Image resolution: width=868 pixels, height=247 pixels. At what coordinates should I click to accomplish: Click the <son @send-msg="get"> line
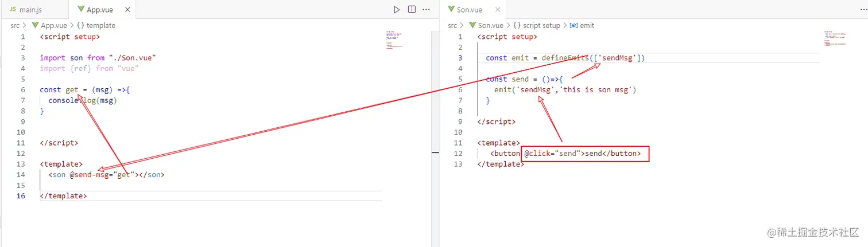[x=107, y=175]
